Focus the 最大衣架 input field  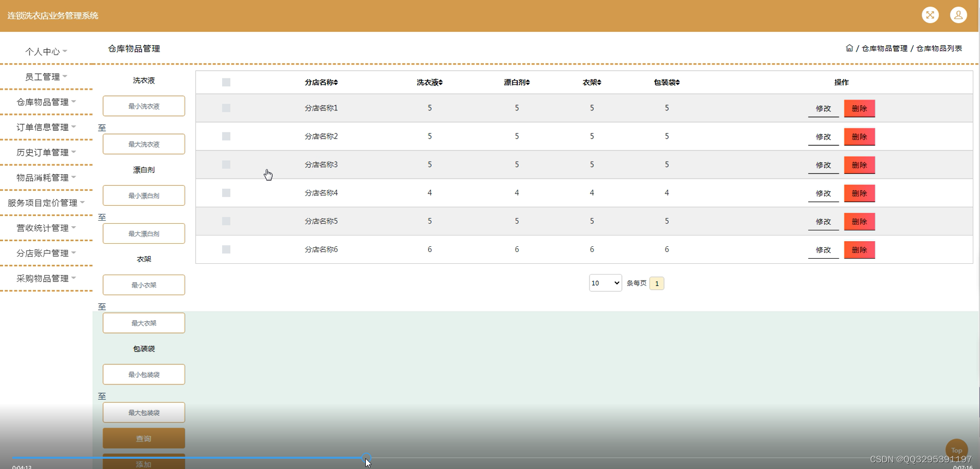point(144,323)
